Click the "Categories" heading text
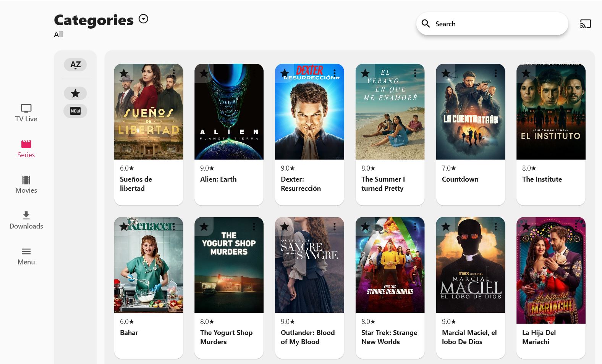The height and width of the screenshot is (364, 602). point(94,20)
